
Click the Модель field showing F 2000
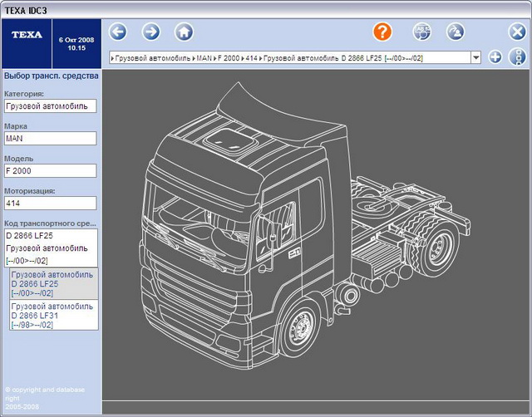coord(50,170)
